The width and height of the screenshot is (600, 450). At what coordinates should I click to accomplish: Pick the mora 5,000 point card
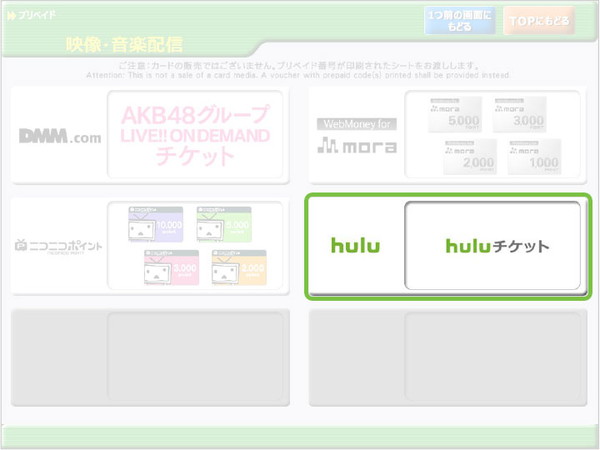pyautogui.click(x=455, y=114)
